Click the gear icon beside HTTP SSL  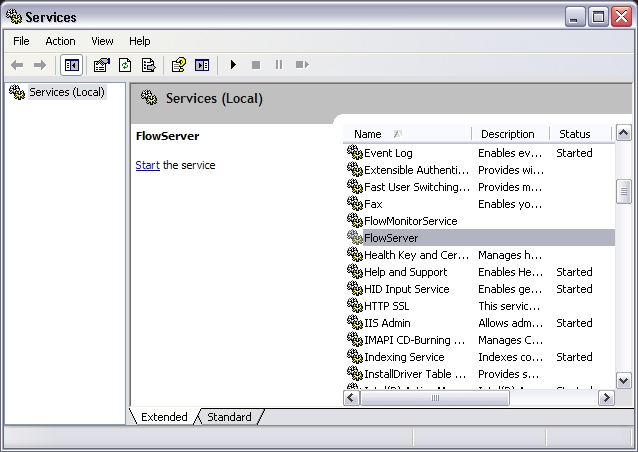[x=354, y=306]
